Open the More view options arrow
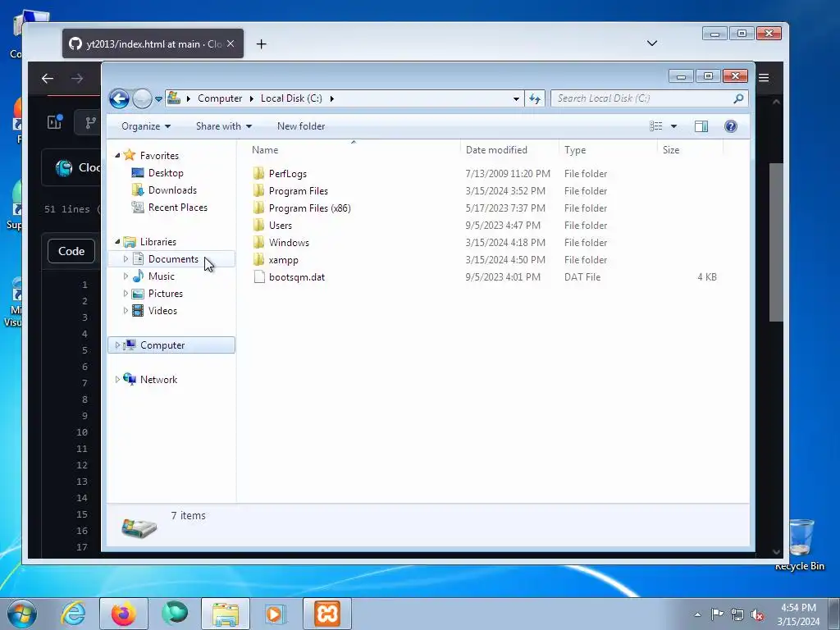This screenshot has height=630, width=840. click(x=674, y=126)
